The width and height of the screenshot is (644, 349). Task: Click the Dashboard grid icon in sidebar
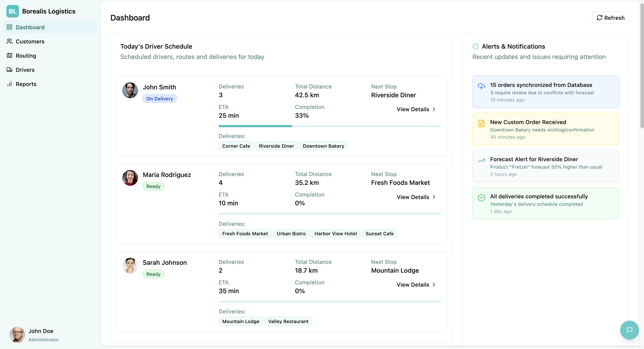[9, 27]
